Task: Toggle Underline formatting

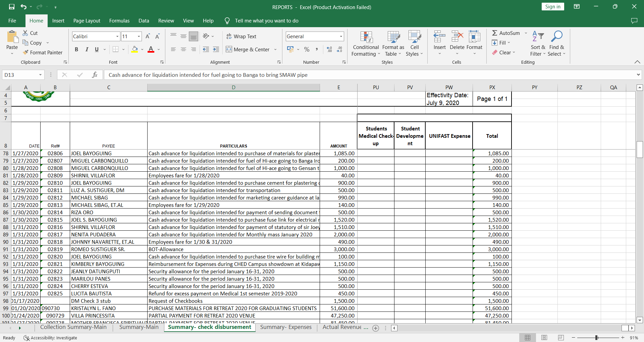Action: click(97, 49)
